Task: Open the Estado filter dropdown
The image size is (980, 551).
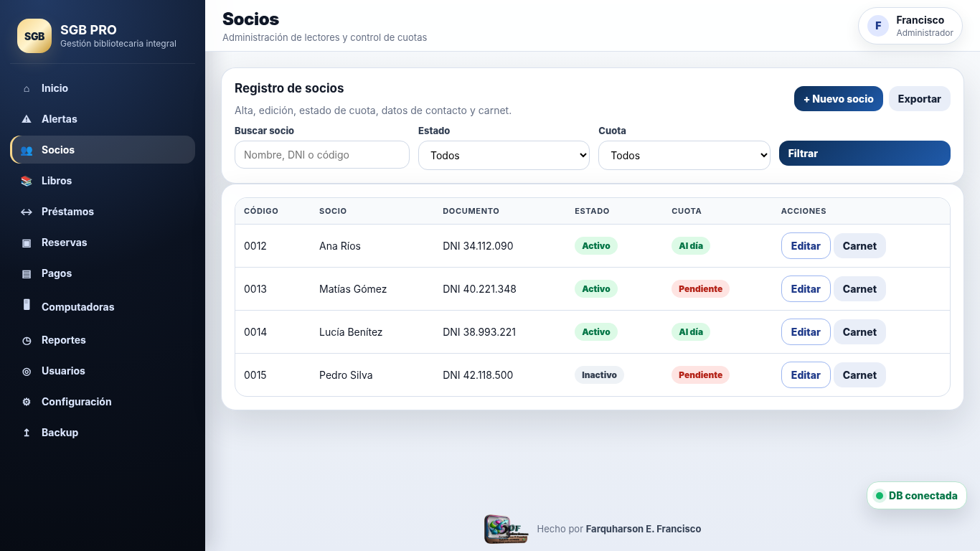Action: click(x=504, y=155)
